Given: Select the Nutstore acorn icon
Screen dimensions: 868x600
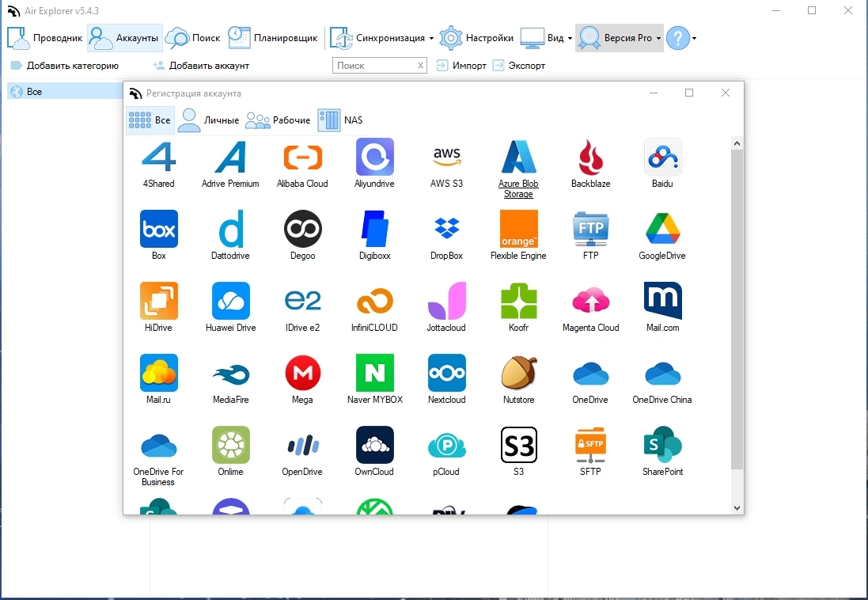Looking at the screenshot, I should pyautogui.click(x=519, y=373).
